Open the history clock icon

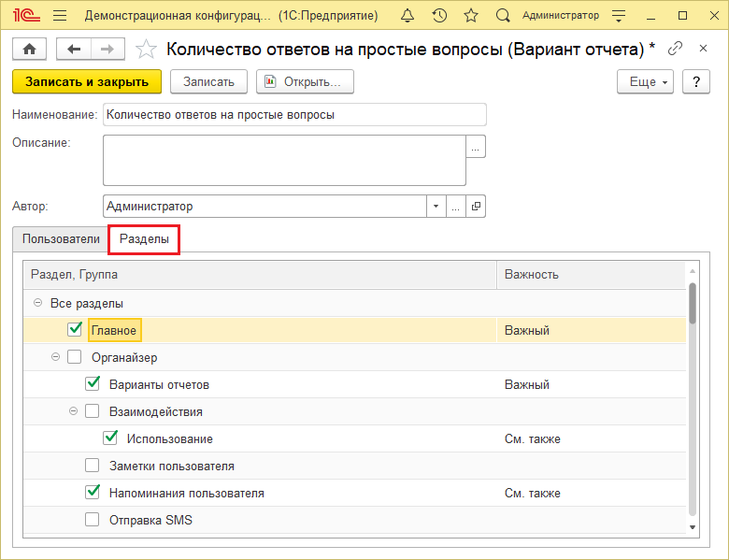point(439,15)
